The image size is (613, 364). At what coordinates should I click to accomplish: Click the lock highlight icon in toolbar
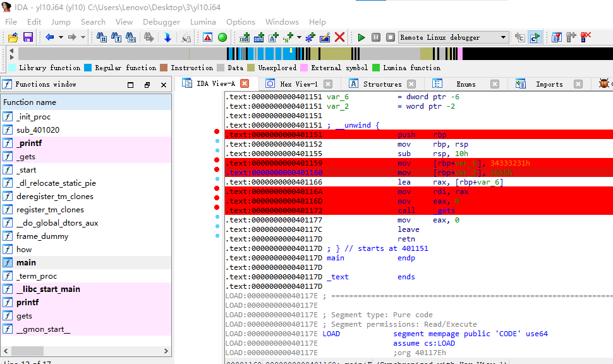[186, 38]
